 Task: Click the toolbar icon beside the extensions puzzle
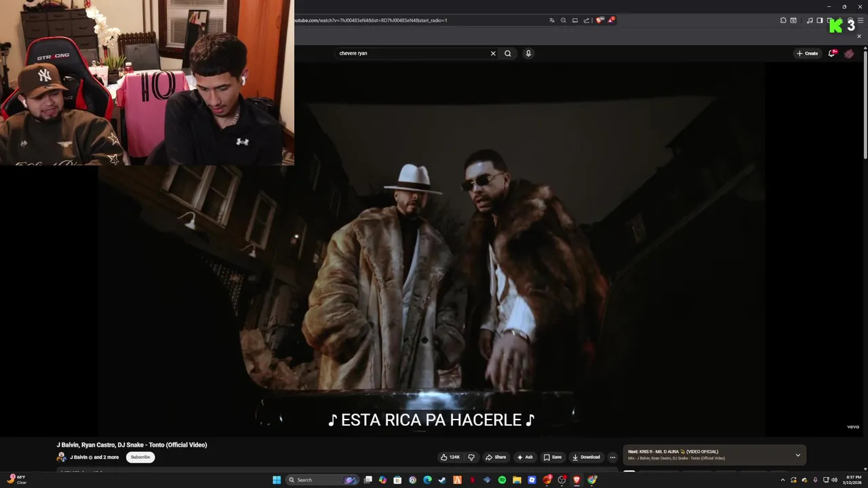793,20
